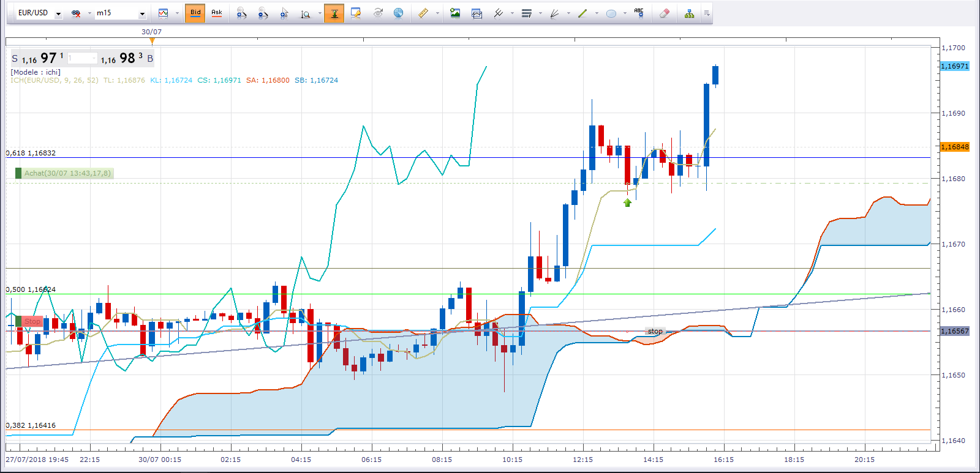
Task: Click the unlink chart icon
Action: pos(76,13)
